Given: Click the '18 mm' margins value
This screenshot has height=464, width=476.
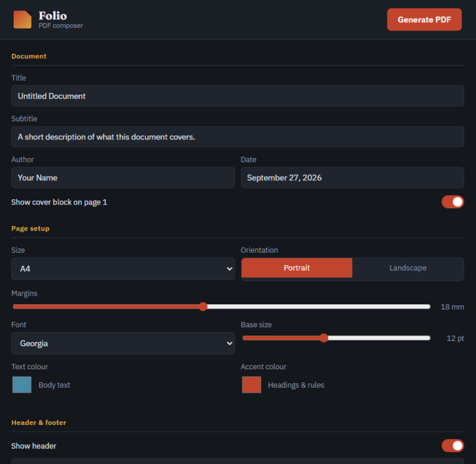Looking at the screenshot, I should point(452,307).
